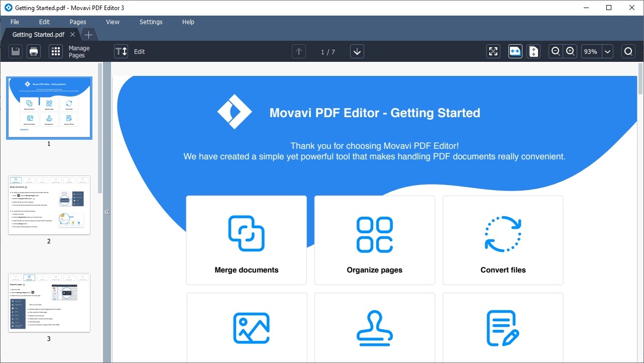The image size is (644, 363).
Task: Open the search magnifier icon
Action: tap(628, 51)
